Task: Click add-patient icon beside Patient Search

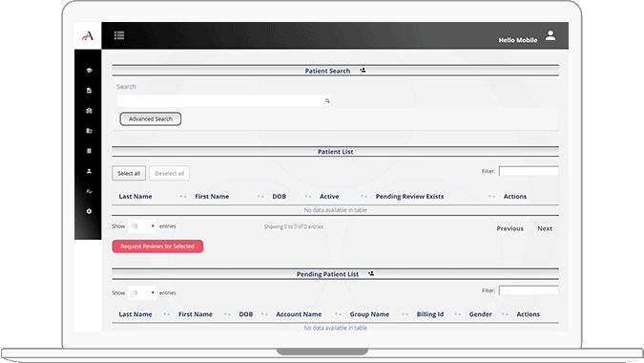Action: (x=363, y=71)
